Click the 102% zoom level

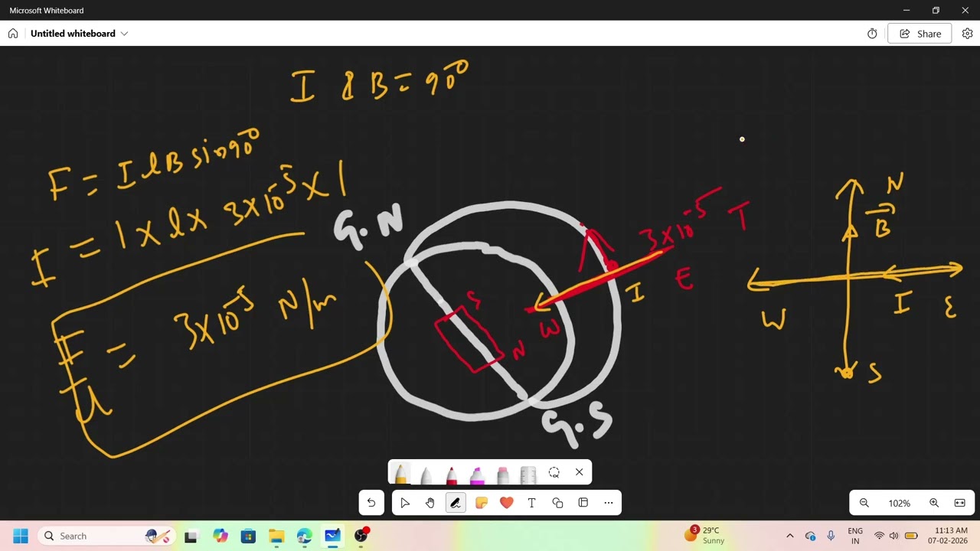(900, 503)
